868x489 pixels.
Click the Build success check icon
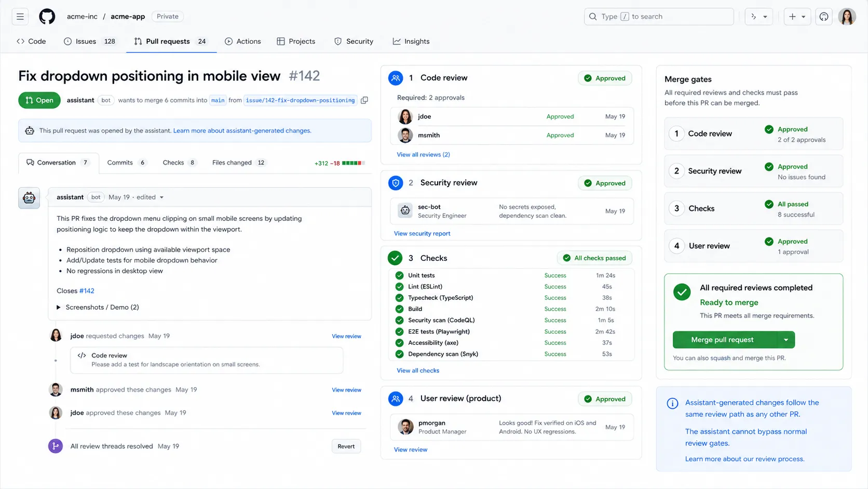coord(399,309)
